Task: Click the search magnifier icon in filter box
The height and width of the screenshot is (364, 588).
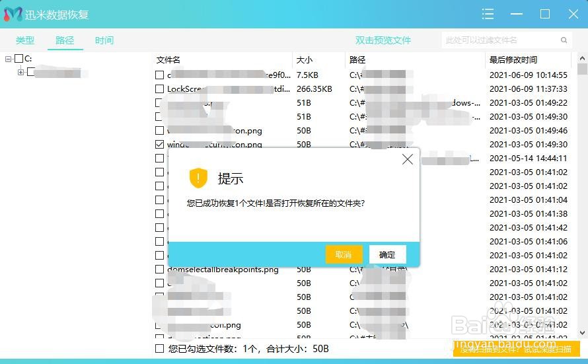Action: pyautogui.click(x=564, y=40)
